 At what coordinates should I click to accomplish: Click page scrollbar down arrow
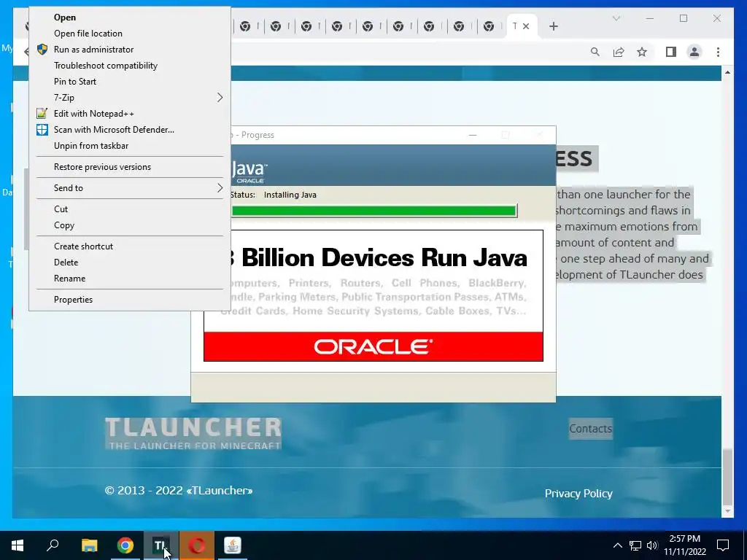point(727,511)
